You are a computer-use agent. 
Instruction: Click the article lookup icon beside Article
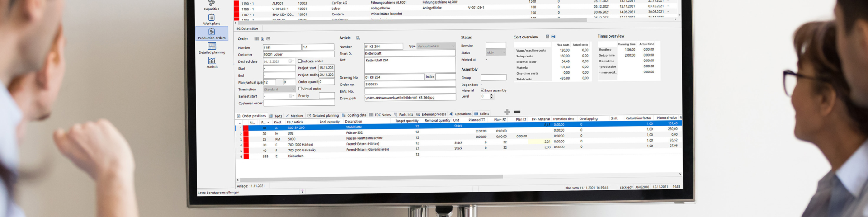pos(358,38)
